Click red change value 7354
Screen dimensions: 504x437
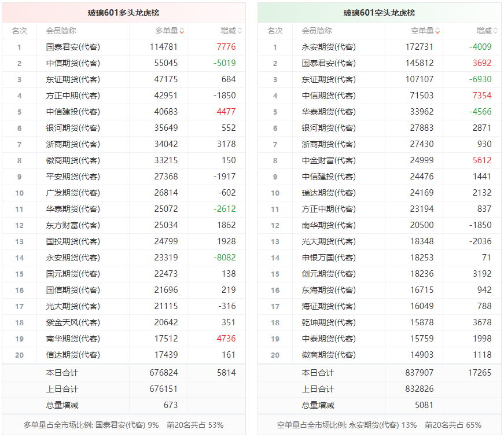pos(482,96)
